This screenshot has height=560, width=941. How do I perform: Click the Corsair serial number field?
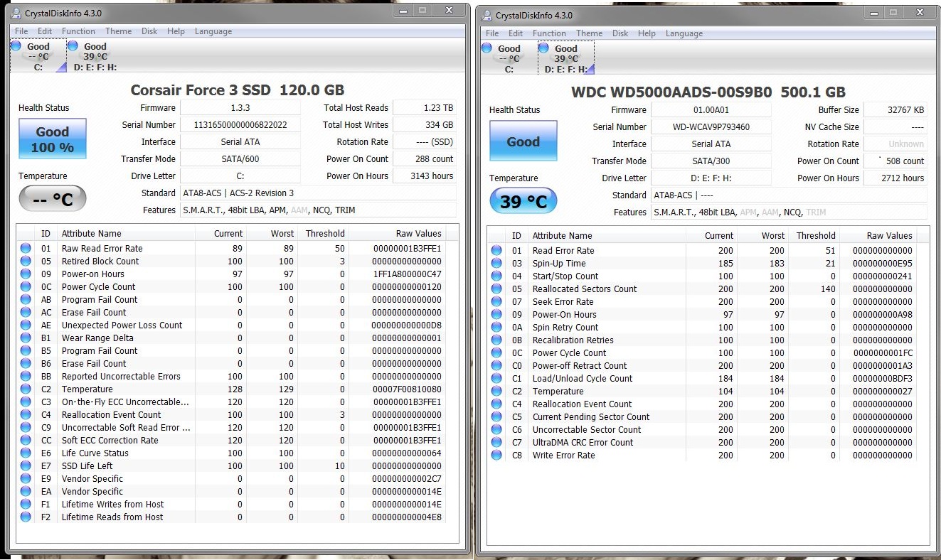pos(240,125)
